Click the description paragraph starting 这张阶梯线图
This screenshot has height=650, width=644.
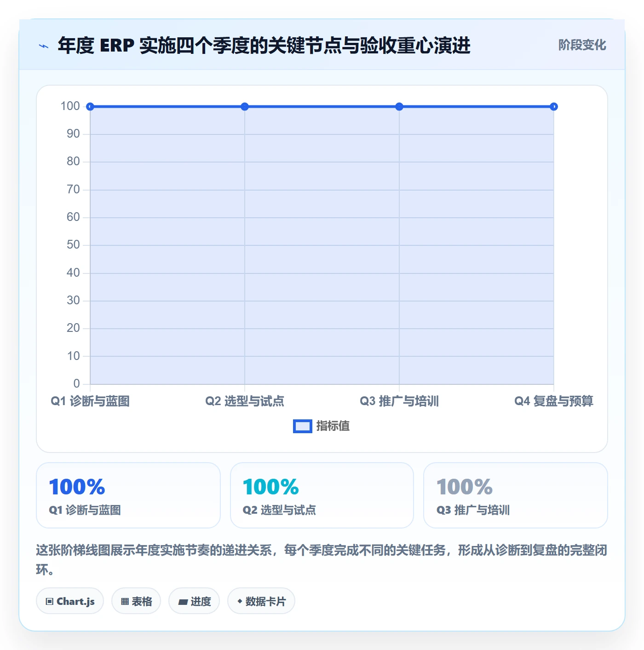[x=322, y=560]
